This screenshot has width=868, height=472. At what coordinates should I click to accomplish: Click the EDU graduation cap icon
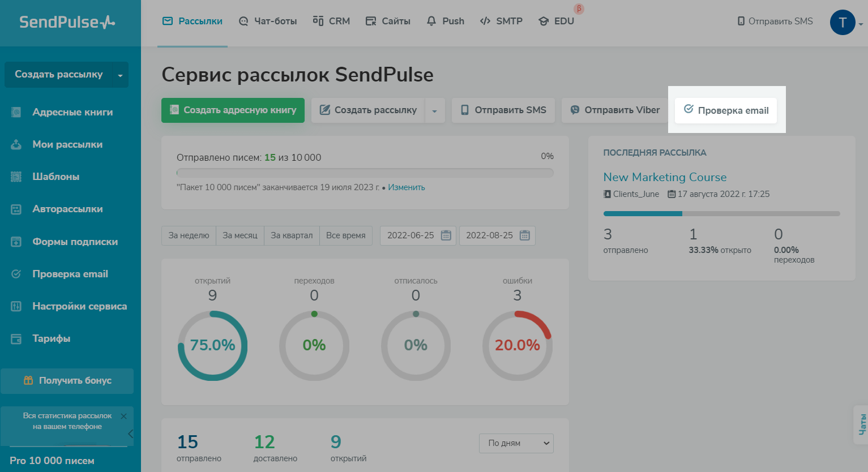544,22
